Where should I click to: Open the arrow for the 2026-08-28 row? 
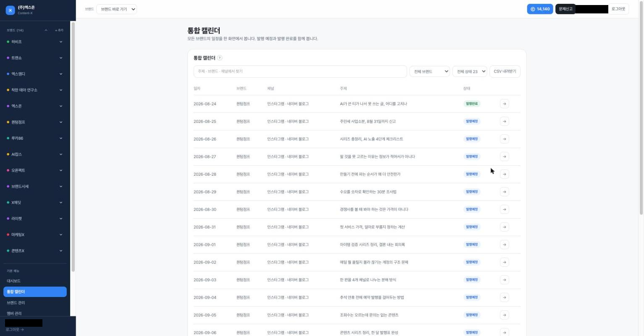(x=504, y=174)
